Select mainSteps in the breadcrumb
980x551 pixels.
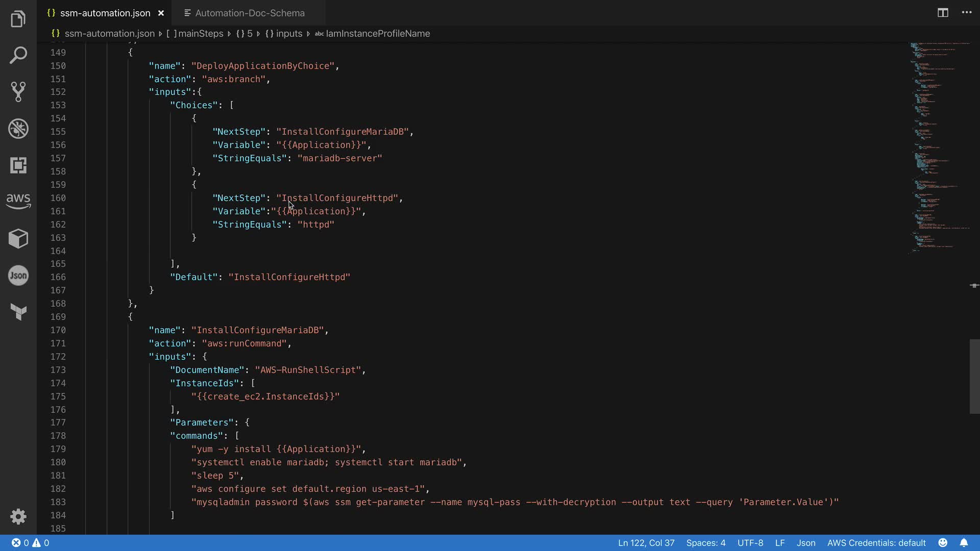pyautogui.click(x=201, y=34)
